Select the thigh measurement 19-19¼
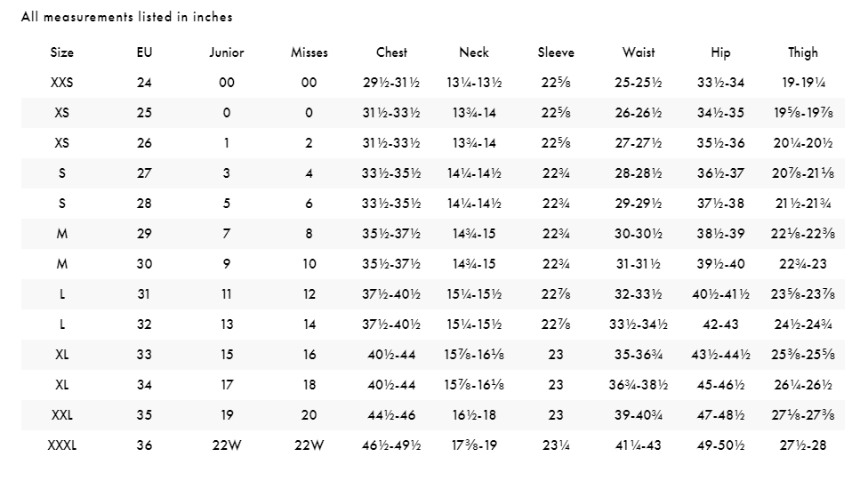 pos(802,83)
